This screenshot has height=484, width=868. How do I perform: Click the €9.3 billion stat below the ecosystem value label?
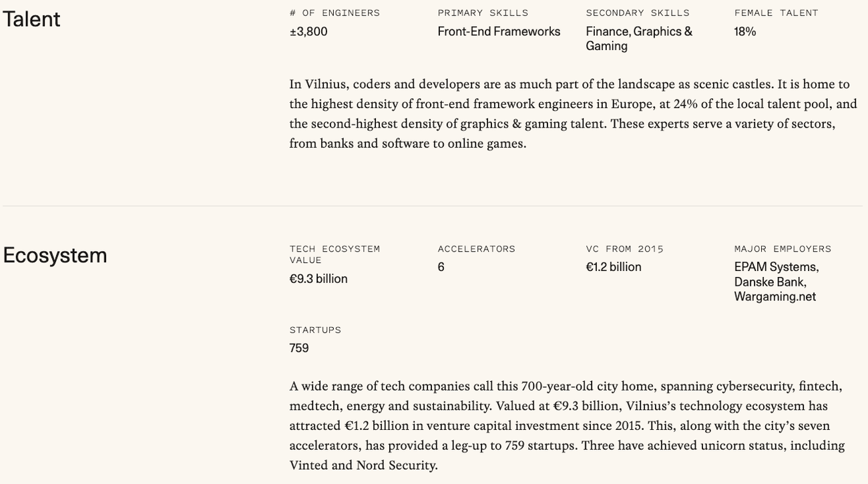point(318,279)
